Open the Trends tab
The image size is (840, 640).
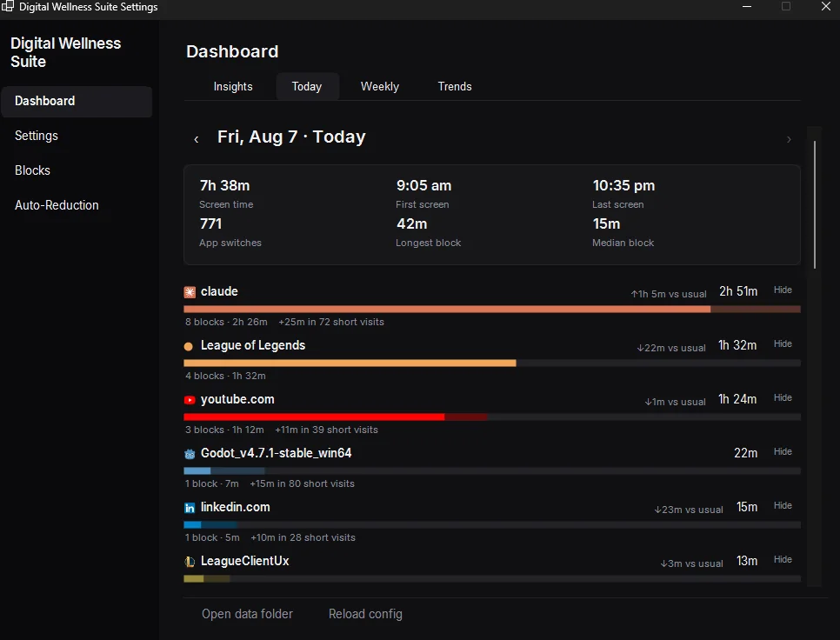point(455,86)
